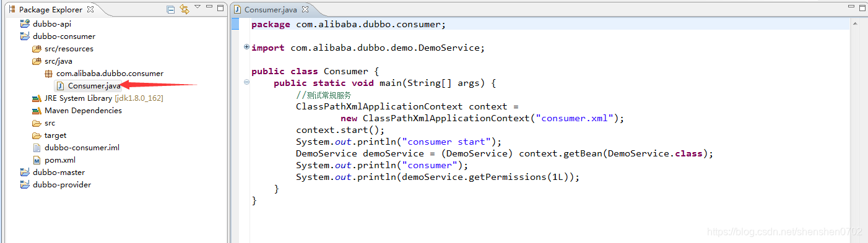868x243 pixels.
Task: Toggle Link with Editor arrows icon
Action: click(x=184, y=9)
